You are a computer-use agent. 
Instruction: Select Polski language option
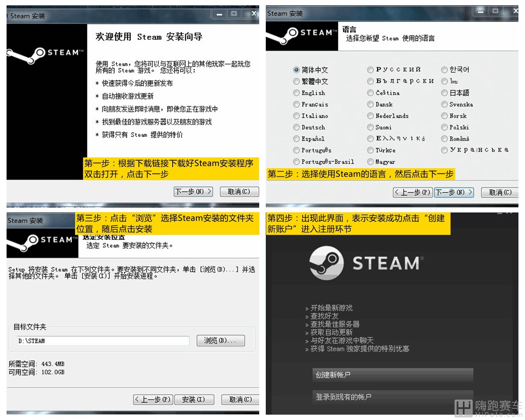pos(444,127)
